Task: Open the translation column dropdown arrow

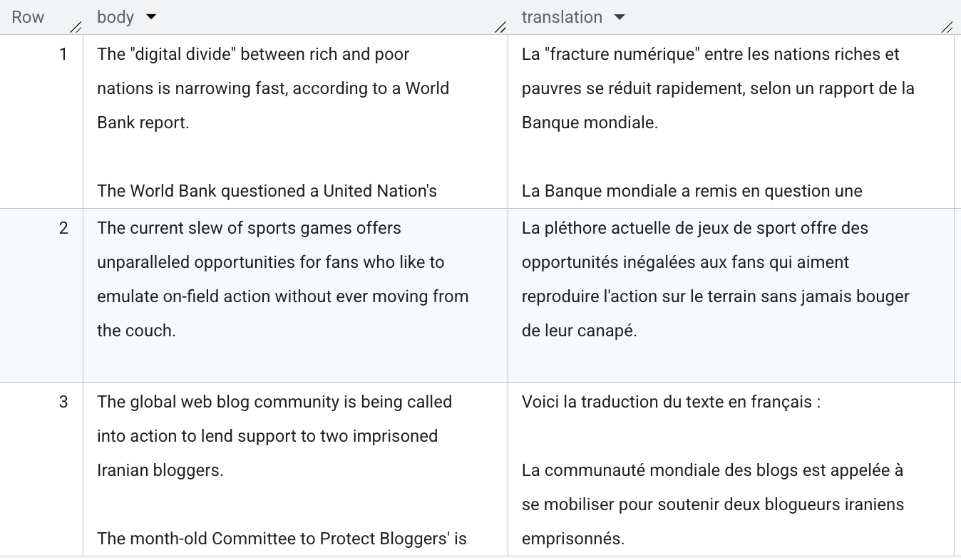Action: click(620, 17)
